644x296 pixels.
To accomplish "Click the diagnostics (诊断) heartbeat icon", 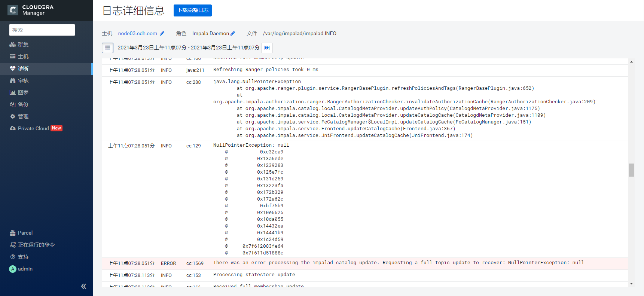I will point(13,68).
